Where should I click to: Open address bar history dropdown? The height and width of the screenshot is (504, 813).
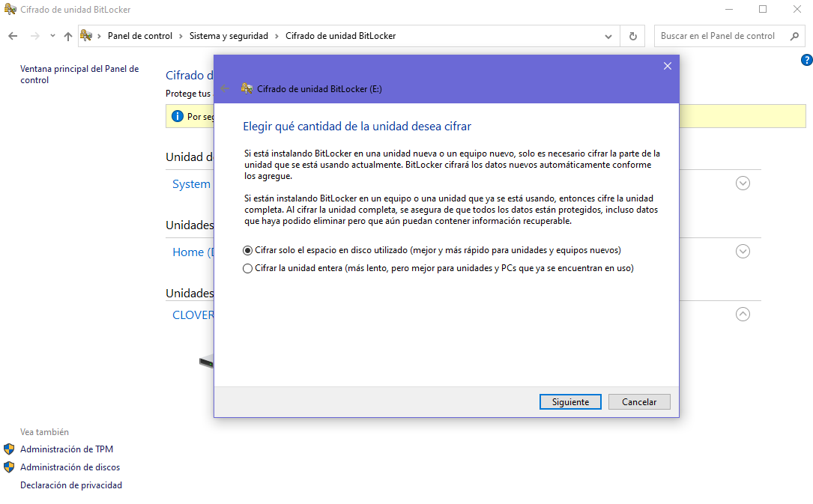[x=608, y=36]
